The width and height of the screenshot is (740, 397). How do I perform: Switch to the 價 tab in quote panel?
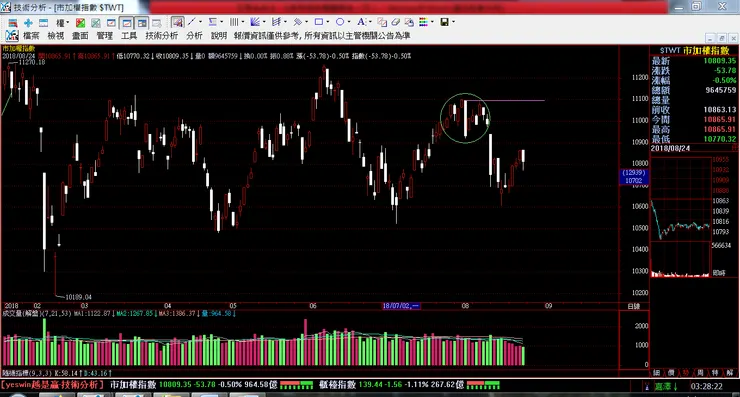[671, 373]
